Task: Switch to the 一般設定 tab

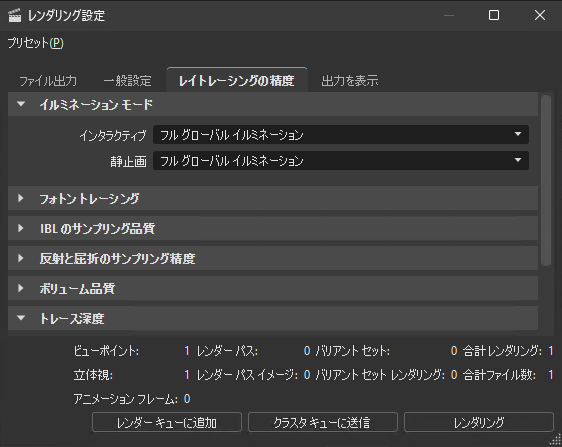Action: click(x=127, y=81)
